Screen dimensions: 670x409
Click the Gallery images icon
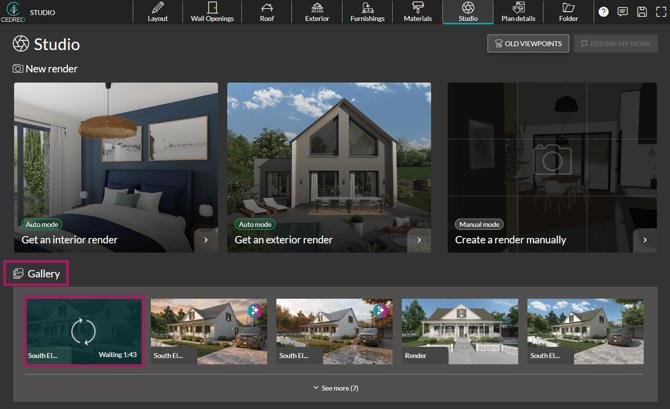click(x=18, y=274)
